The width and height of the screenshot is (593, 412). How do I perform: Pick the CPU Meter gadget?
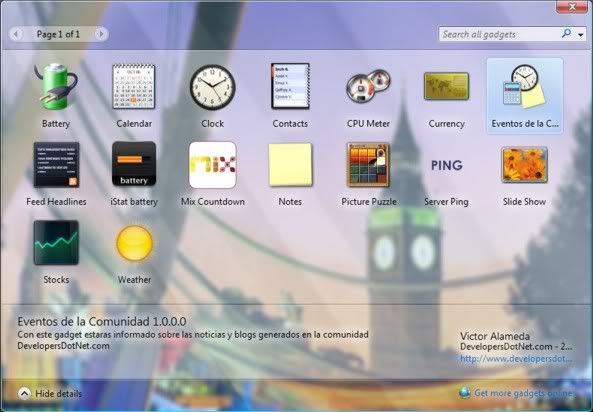(x=368, y=86)
